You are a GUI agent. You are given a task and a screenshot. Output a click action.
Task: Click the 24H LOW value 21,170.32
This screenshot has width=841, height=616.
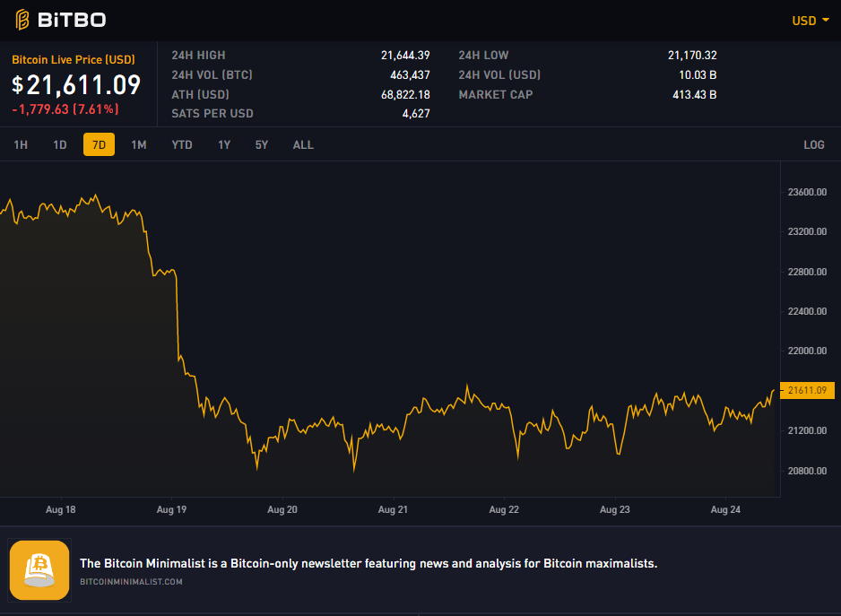click(x=692, y=56)
